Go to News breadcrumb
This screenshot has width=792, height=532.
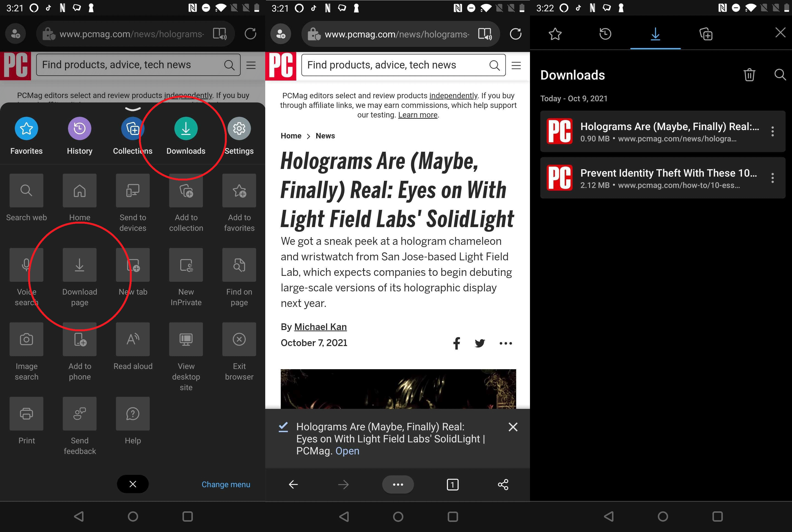(x=325, y=136)
